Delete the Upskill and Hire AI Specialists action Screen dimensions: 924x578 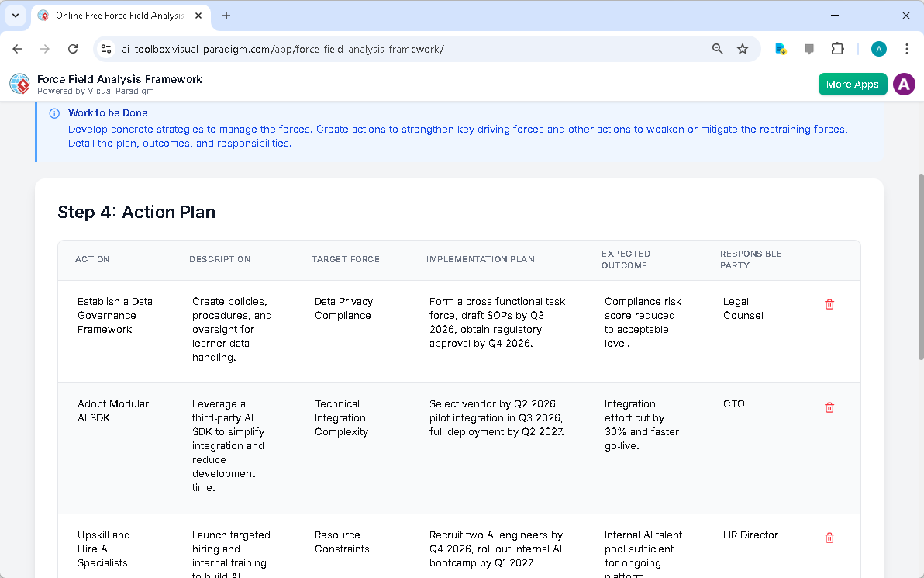(x=829, y=538)
